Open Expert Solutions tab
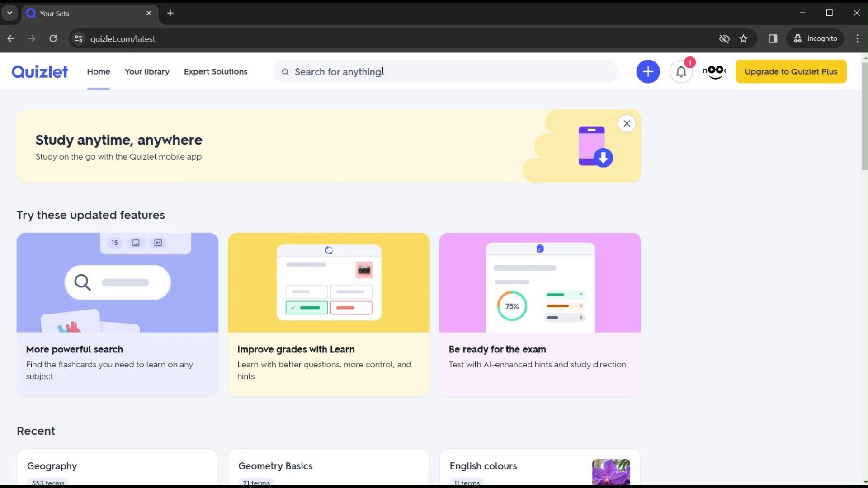The width and height of the screenshot is (868, 488). click(216, 72)
